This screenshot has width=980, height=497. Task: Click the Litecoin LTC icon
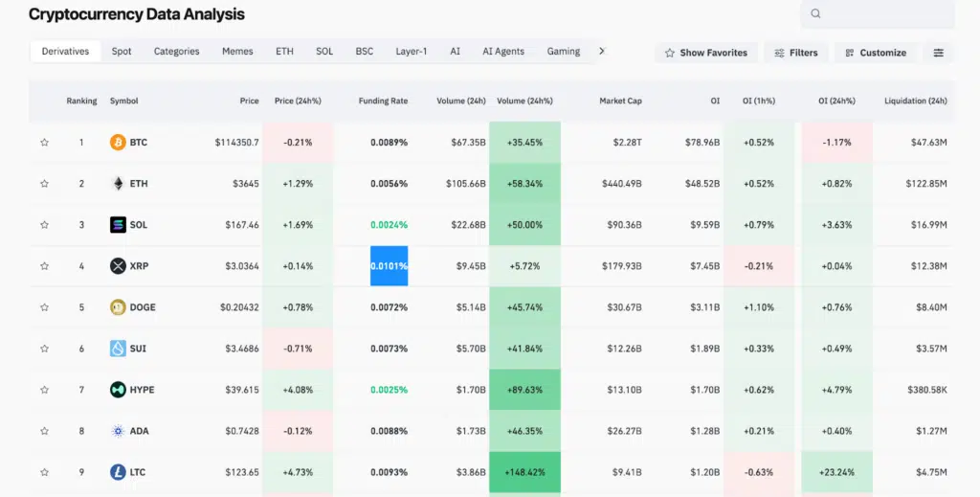[118, 472]
